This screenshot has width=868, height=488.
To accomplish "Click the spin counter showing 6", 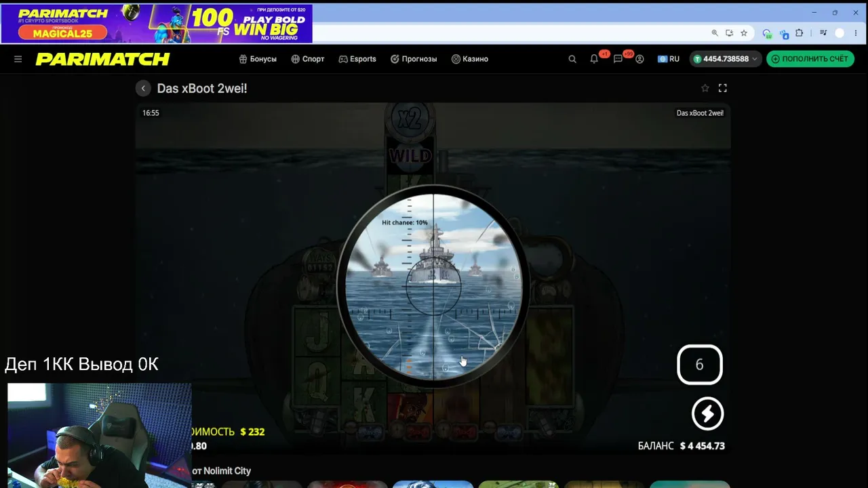I will [x=700, y=365].
